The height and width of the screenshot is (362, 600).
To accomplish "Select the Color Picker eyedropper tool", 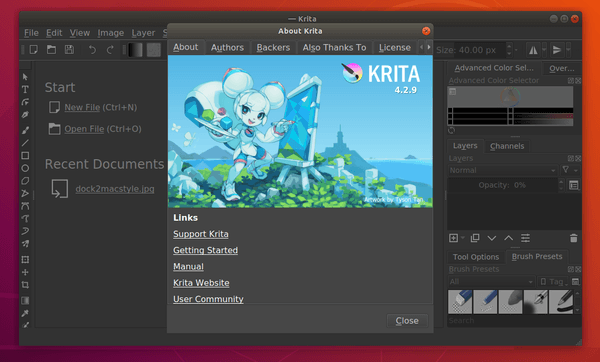I will pyautogui.click(x=25, y=313).
